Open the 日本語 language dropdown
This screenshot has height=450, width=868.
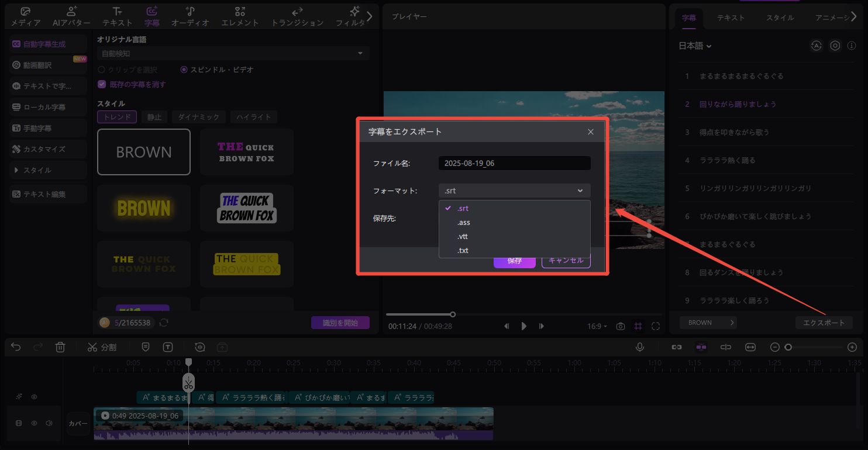click(695, 46)
